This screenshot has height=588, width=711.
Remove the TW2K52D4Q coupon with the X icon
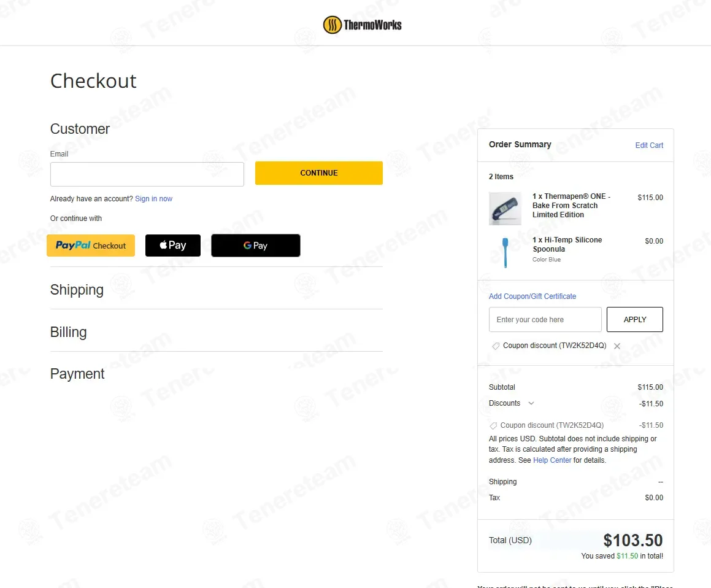617,346
